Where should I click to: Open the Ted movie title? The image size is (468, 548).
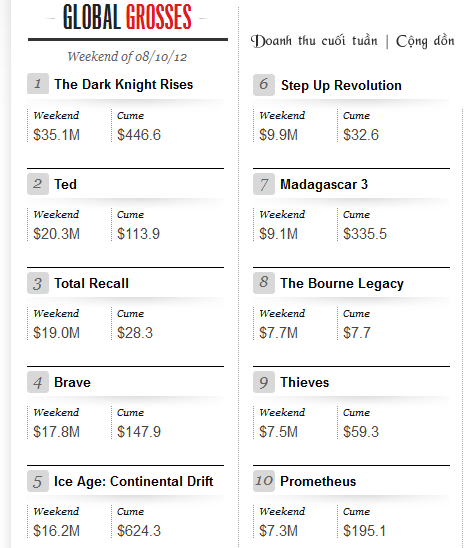[x=65, y=184]
